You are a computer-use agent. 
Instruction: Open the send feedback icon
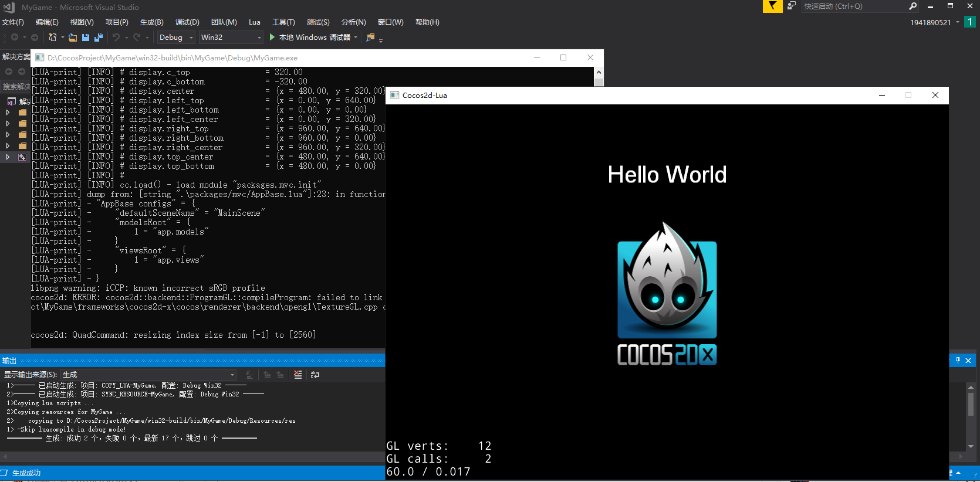coord(792,6)
